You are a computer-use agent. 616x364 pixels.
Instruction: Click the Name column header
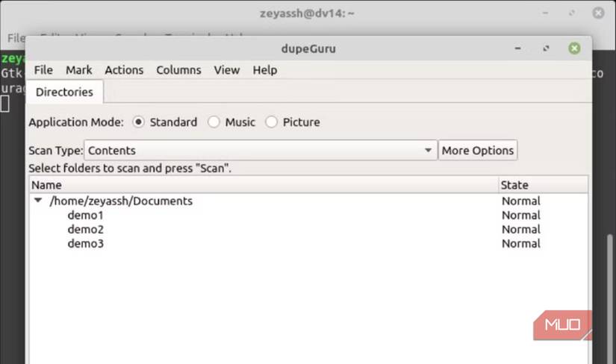tap(264, 185)
